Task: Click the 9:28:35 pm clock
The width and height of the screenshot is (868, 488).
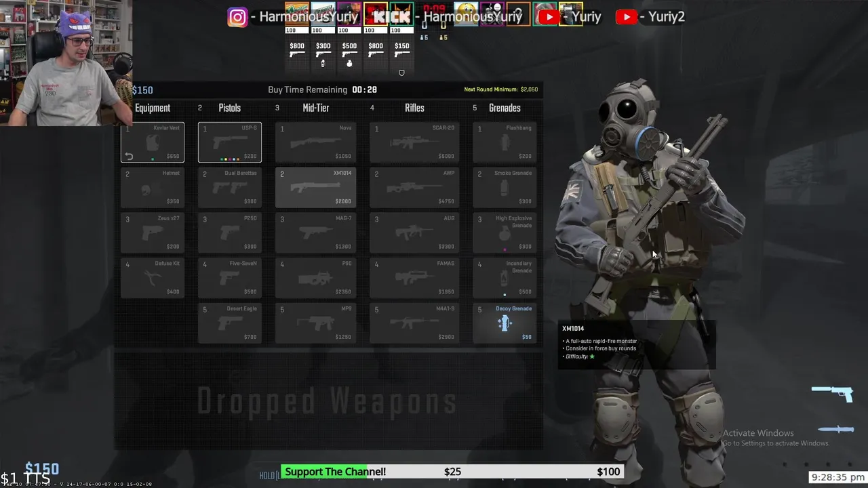Action: point(837,477)
